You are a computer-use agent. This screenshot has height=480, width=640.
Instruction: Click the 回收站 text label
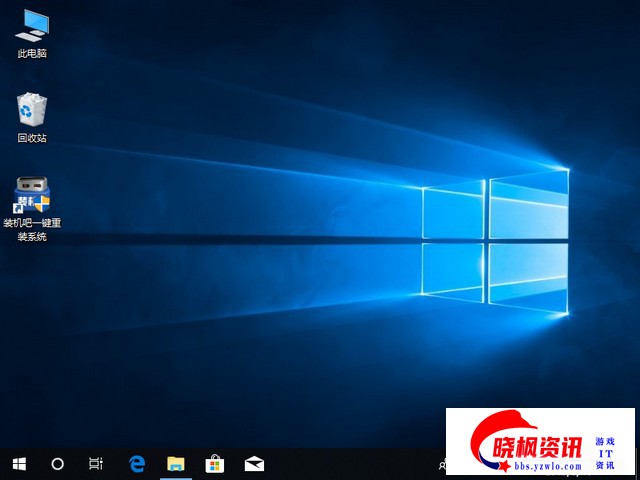[32, 138]
